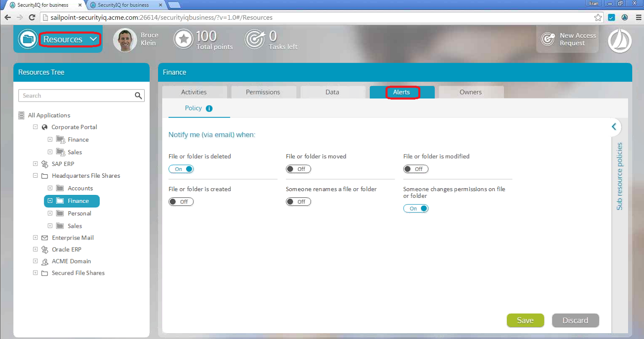Click the vertical 'Sub resource policies' label
Viewport: 644px width, 339px height.
(x=619, y=176)
